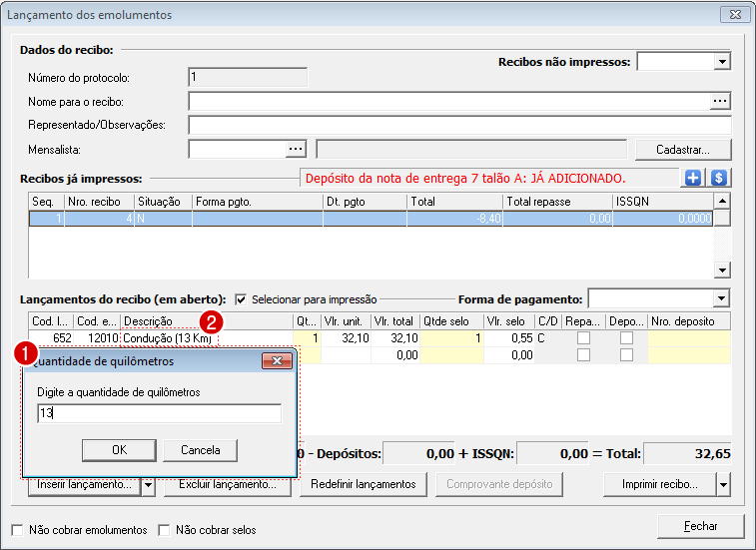This screenshot has height=550, width=756.
Task: Check Não cobrar selos
Action: (x=165, y=530)
